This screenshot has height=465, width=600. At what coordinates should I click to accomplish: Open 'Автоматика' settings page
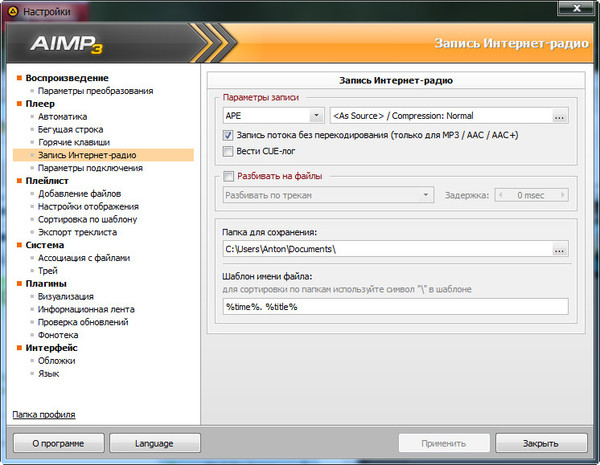62,117
